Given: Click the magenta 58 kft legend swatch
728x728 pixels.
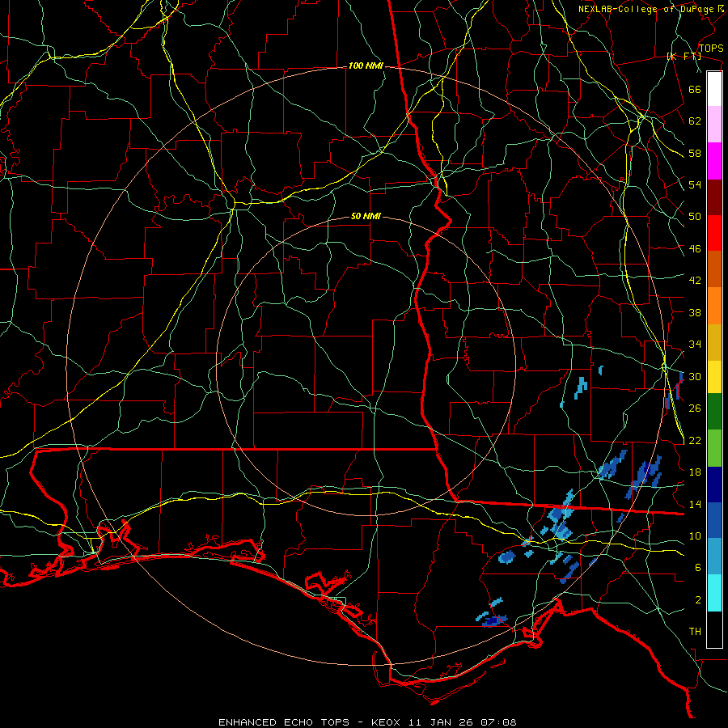Looking at the screenshot, I should pyautogui.click(x=714, y=161).
